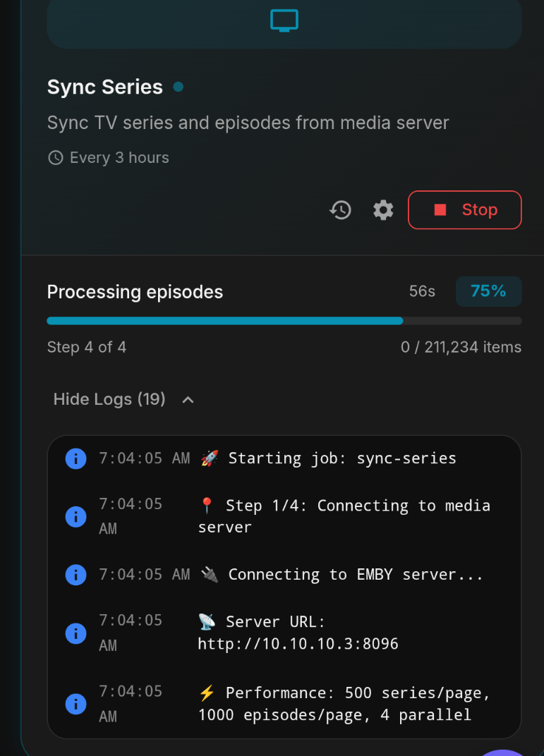
Task: Click the Sync Series title
Action: (x=104, y=87)
